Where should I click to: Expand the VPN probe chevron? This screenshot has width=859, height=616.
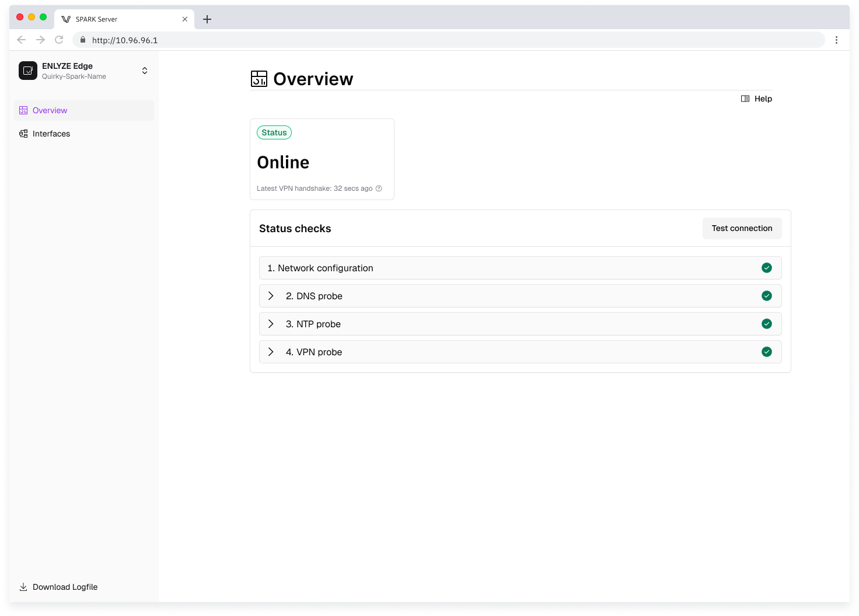(x=271, y=352)
